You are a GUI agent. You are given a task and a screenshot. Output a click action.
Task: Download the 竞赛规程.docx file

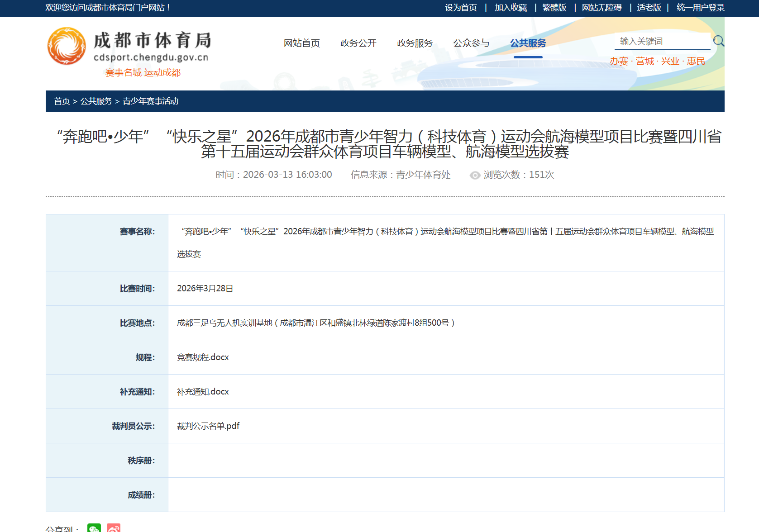point(203,357)
